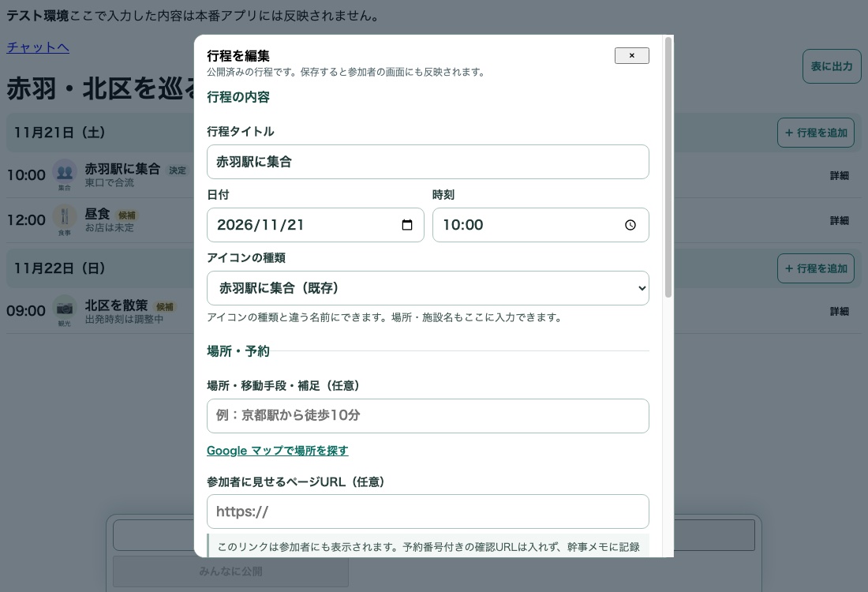
Task: Expand the アイコンの種類 dropdown
Action: point(428,288)
